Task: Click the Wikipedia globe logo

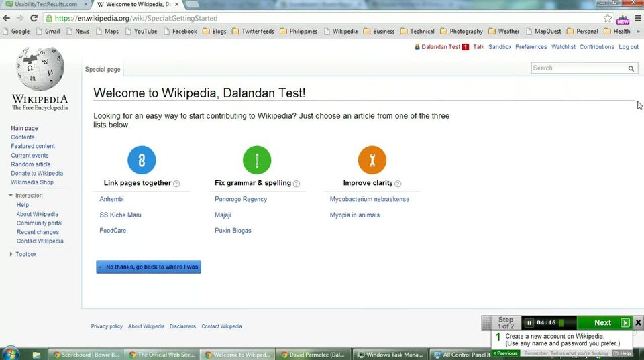Action: click(x=40, y=68)
